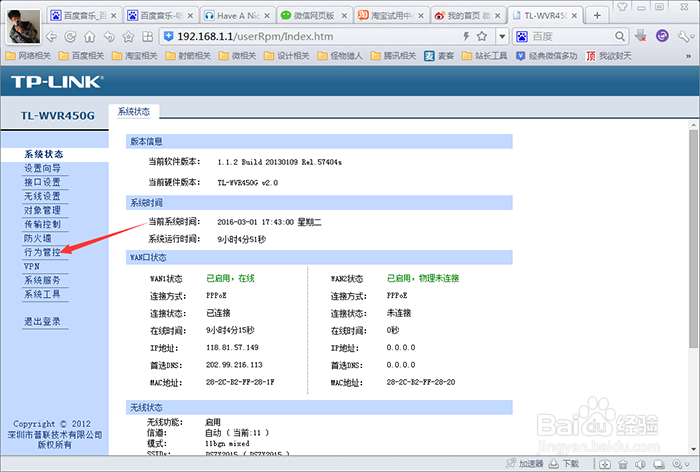This screenshot has width=700, height=472.
Task: Click the undo closed tab icon
Action: [109, 37]
